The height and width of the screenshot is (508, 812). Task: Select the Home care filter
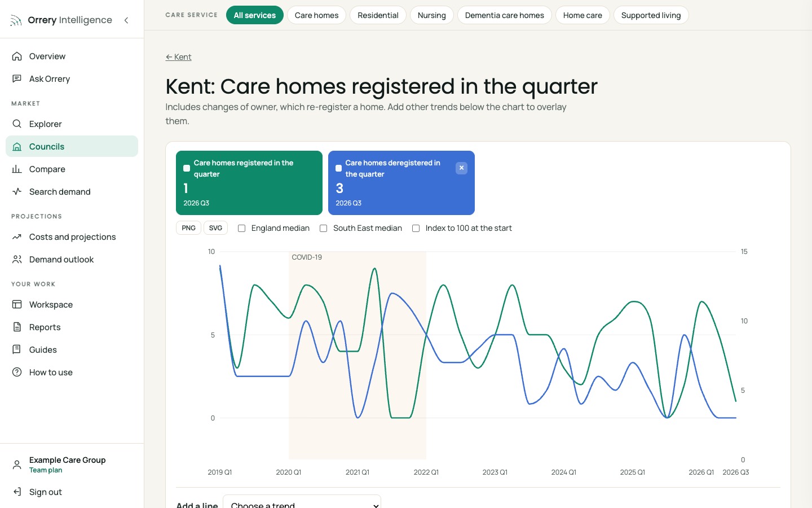click(582, 15)
